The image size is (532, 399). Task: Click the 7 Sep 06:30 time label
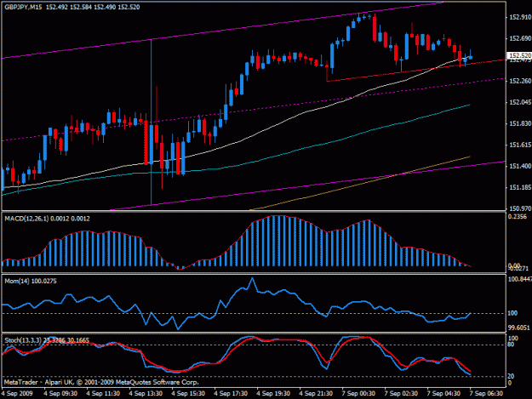(486, 393)
